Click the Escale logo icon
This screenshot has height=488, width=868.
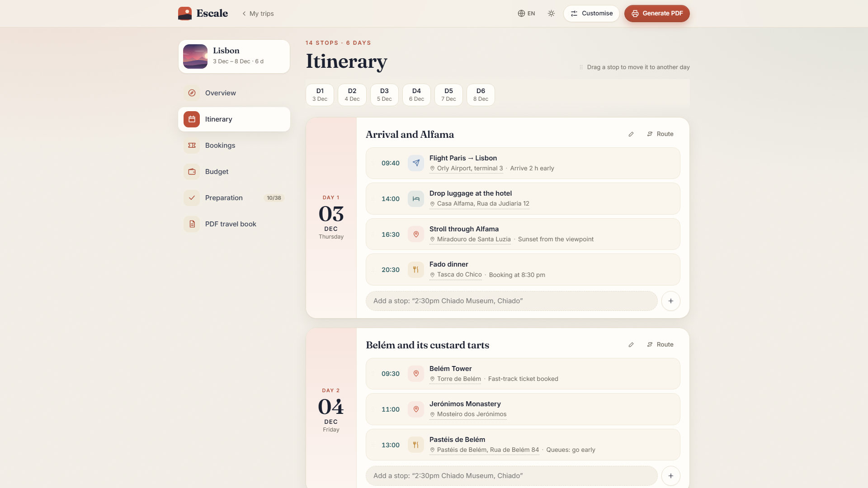coord(184,14)
